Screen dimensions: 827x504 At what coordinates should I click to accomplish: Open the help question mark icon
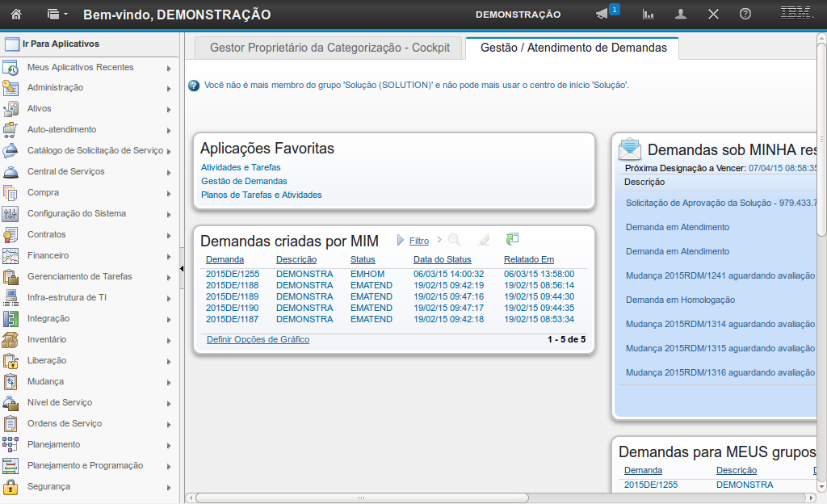point(745,14)
